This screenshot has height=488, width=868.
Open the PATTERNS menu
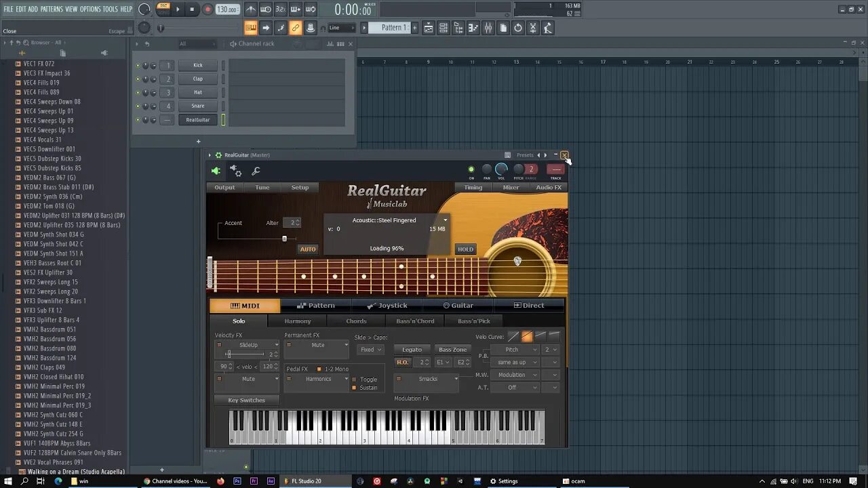[x=52, y=9]
